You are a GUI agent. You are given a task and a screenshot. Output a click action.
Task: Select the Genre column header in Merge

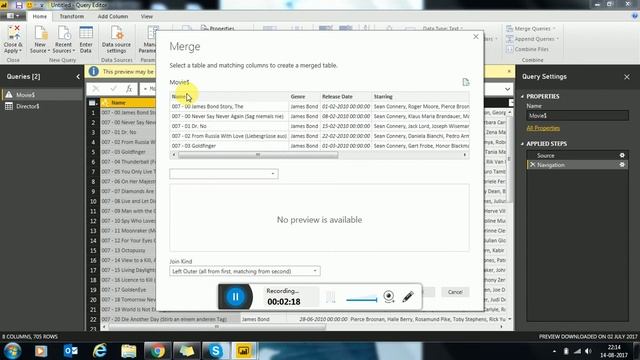tap(304, 97)
